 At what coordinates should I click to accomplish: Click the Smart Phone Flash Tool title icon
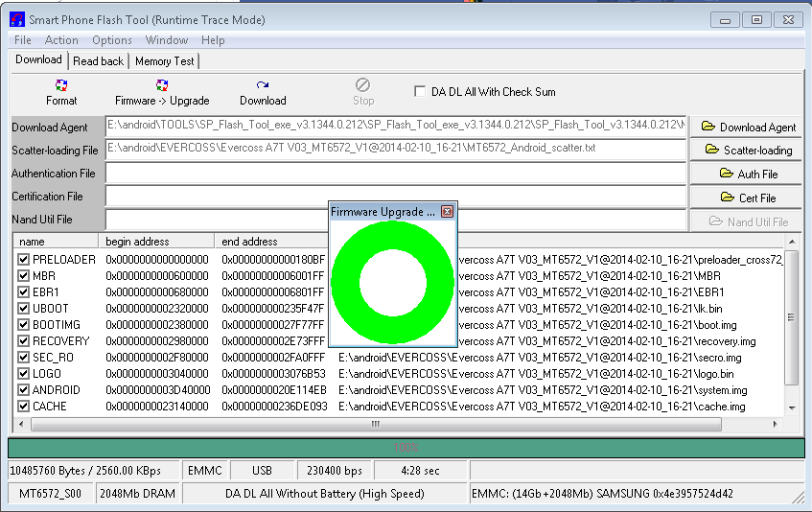(17, 20)
